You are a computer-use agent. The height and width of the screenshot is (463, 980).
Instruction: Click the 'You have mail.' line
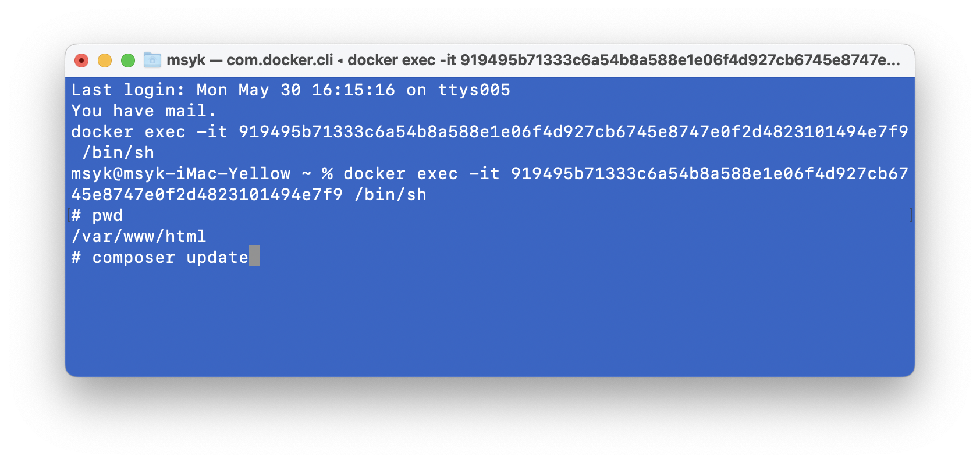(x=143, y=111)
